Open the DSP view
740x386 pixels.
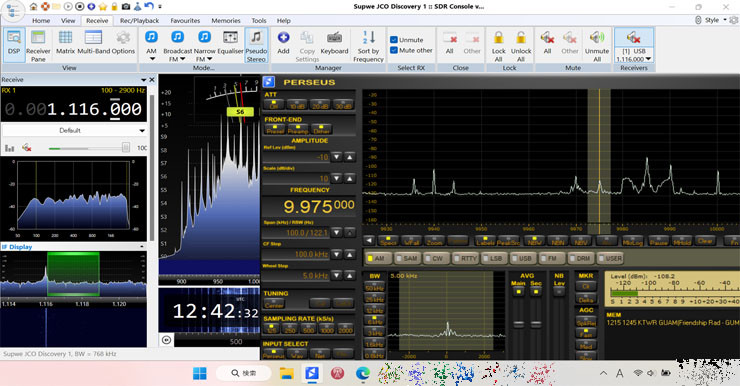(14, 45)
